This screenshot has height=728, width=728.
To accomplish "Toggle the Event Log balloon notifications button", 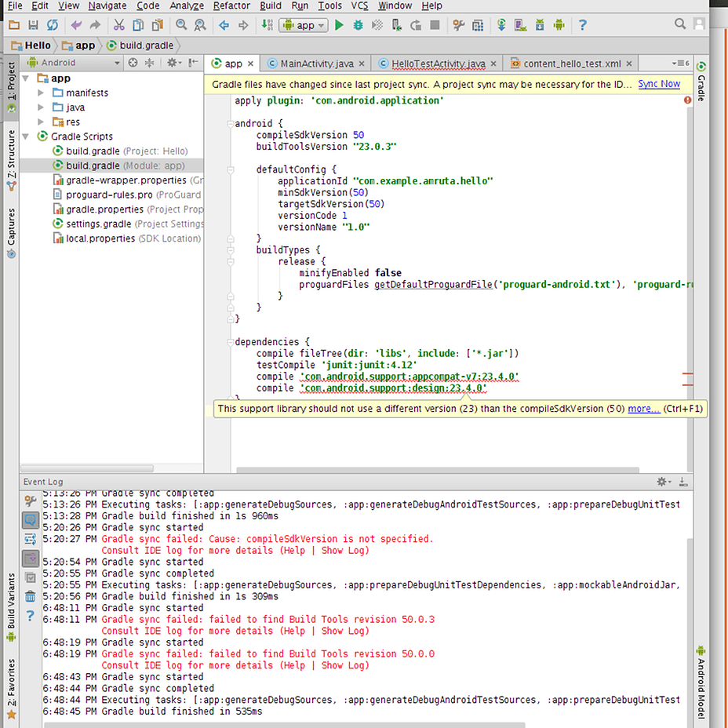I will pos(30,520).
